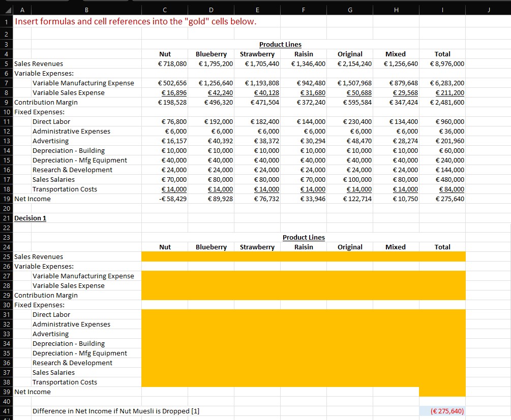Image resolution: width=511 pixels, height=420 pixels.
Task: Select gold Sales Revenues cell for Nut, row 25
Action: coord(165,256)
